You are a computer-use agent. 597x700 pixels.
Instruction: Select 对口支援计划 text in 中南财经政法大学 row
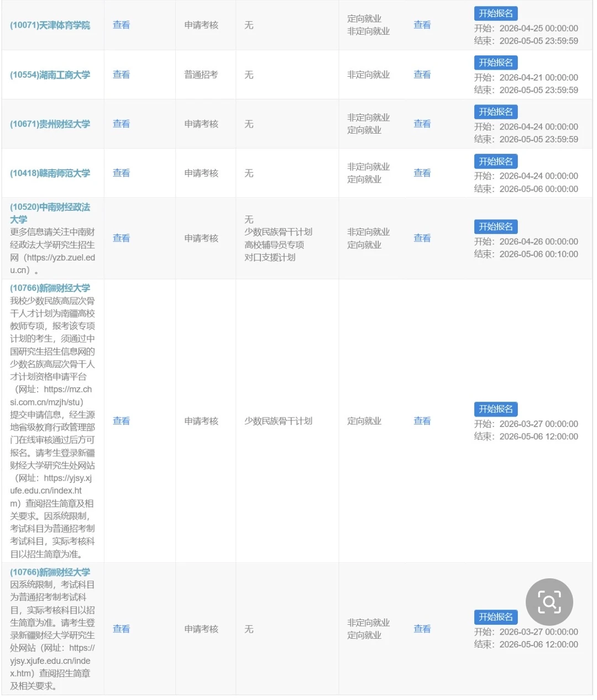[x=270, y=257]
